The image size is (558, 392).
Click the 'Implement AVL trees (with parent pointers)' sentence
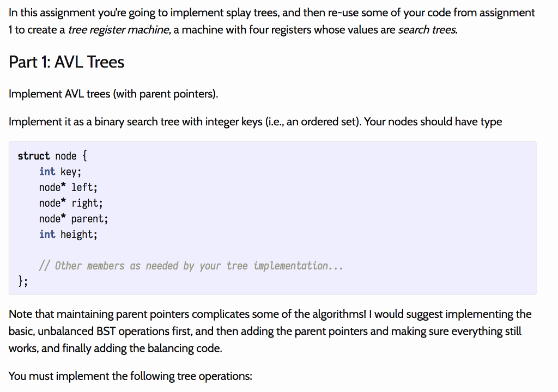pyautogui.click(x=113, y=94)
